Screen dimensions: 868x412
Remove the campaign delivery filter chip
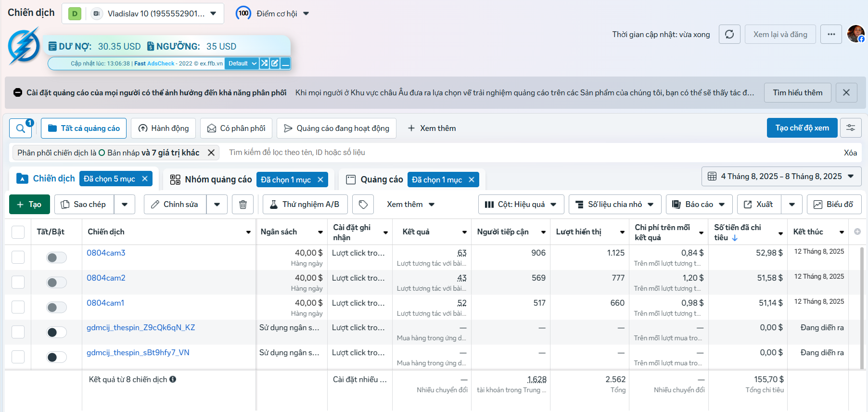click(x=211, y=153)
